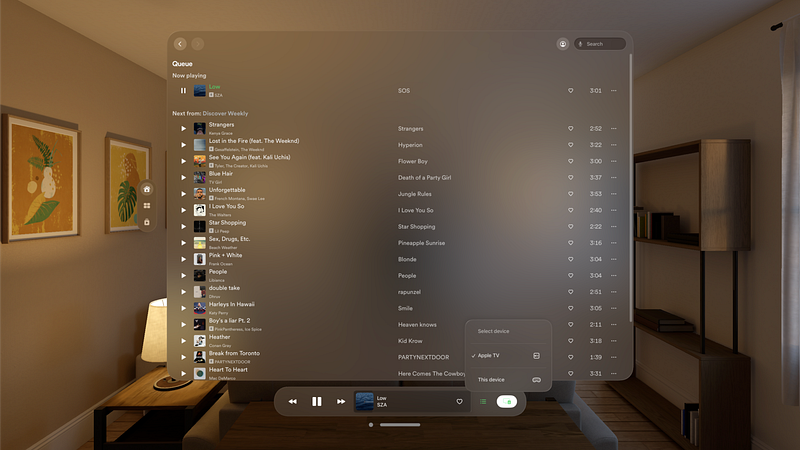This screenshot has height=450, width=800.
Task: Toggle the connect device picker button
Action: (507, 402)
